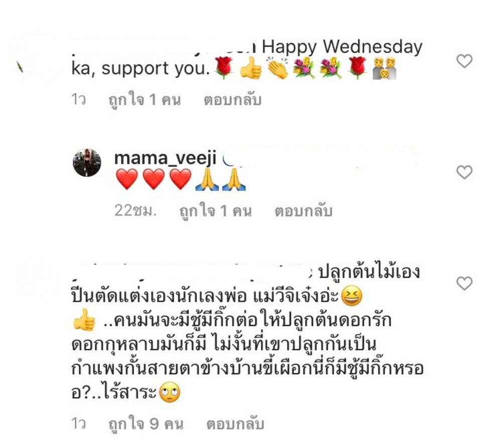Viewport: 502px width, 448px height.
Task: Click the 22ชม. timestamp on mama_veeji's comment
Action: (x=136, y=211)
